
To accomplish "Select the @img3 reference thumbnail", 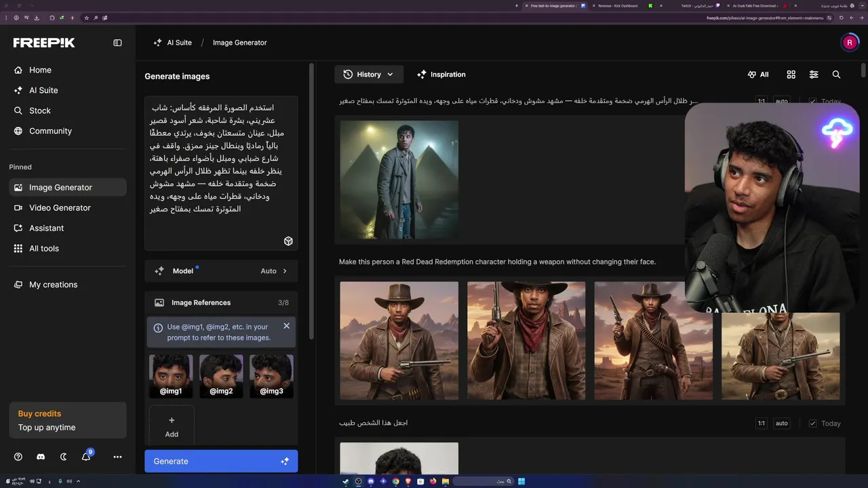I will point(271,376).
